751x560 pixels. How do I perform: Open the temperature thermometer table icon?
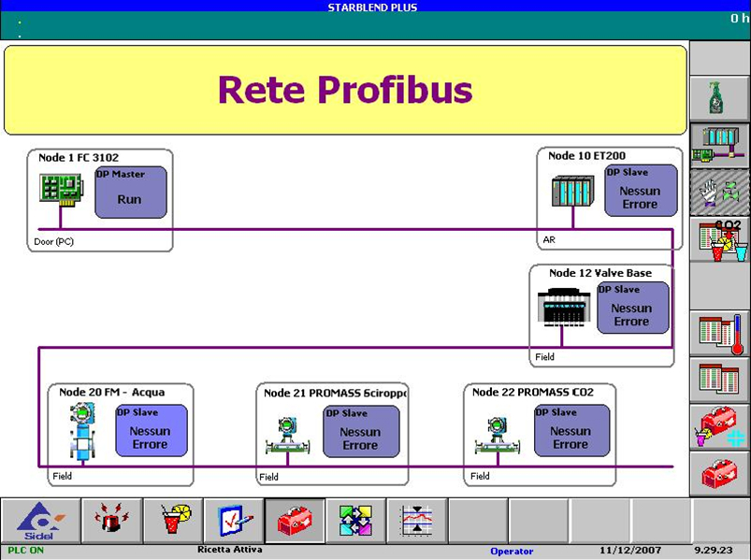719,334
